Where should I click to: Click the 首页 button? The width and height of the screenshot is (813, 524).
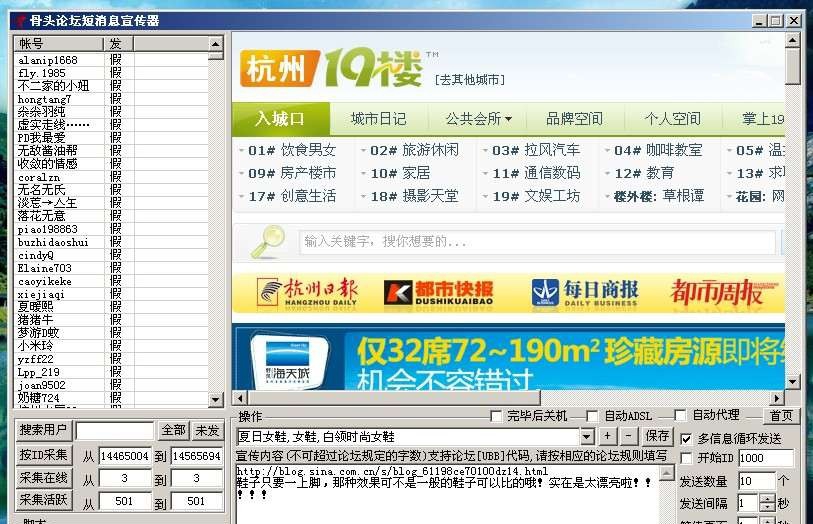(x=781, y=416)
